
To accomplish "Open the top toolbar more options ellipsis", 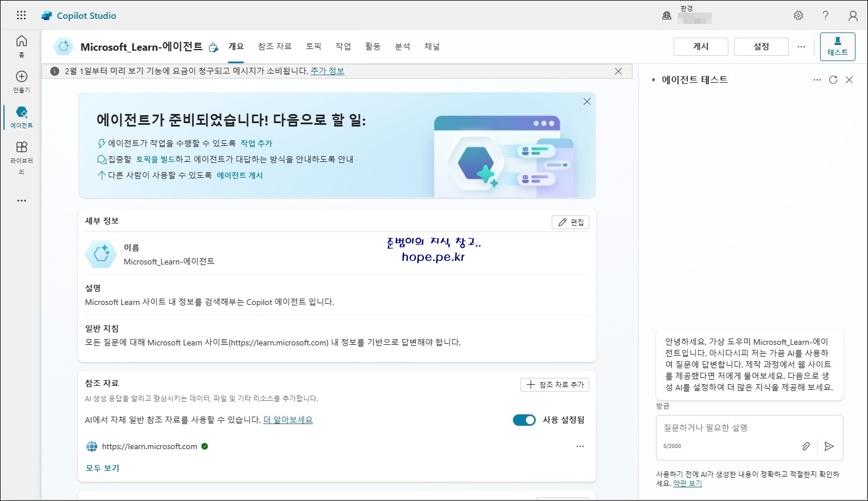I will pos(801,47).
